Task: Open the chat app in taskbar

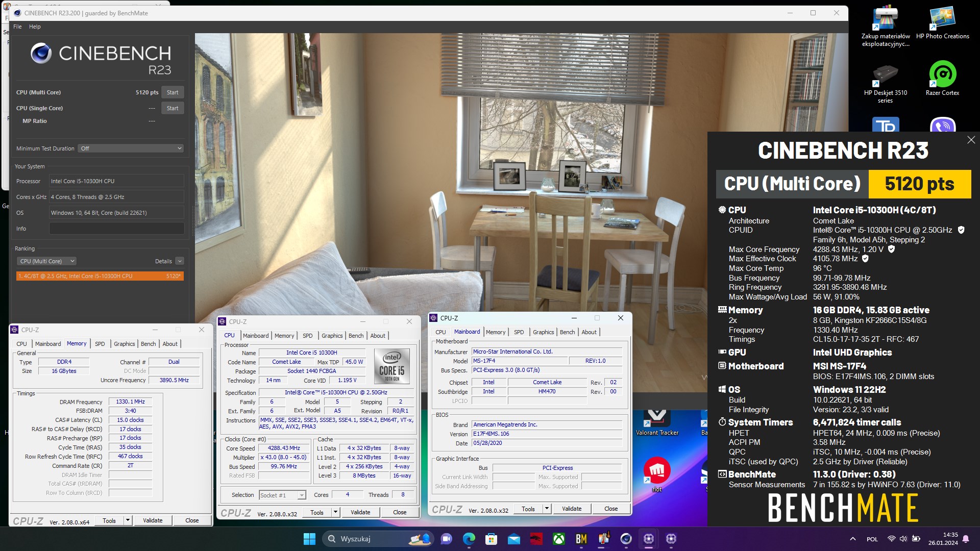Action: [x=447, y=539]
